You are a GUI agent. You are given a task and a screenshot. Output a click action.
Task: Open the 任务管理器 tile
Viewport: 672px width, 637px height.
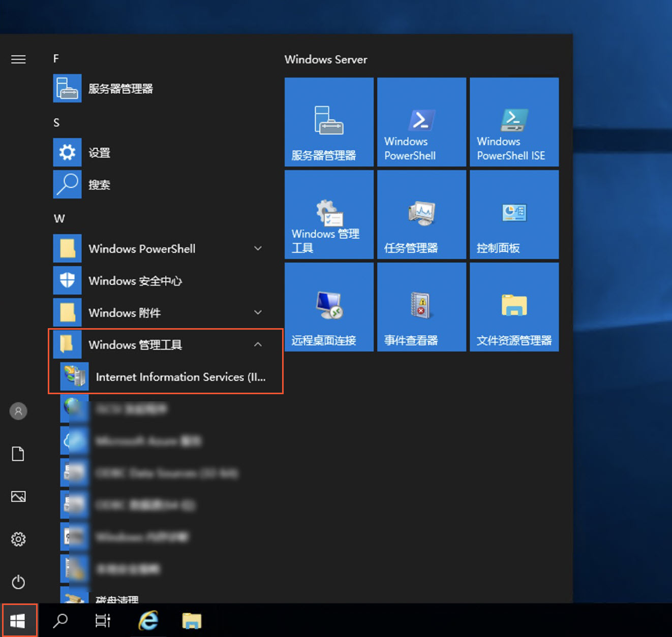[x=421, y=214]
